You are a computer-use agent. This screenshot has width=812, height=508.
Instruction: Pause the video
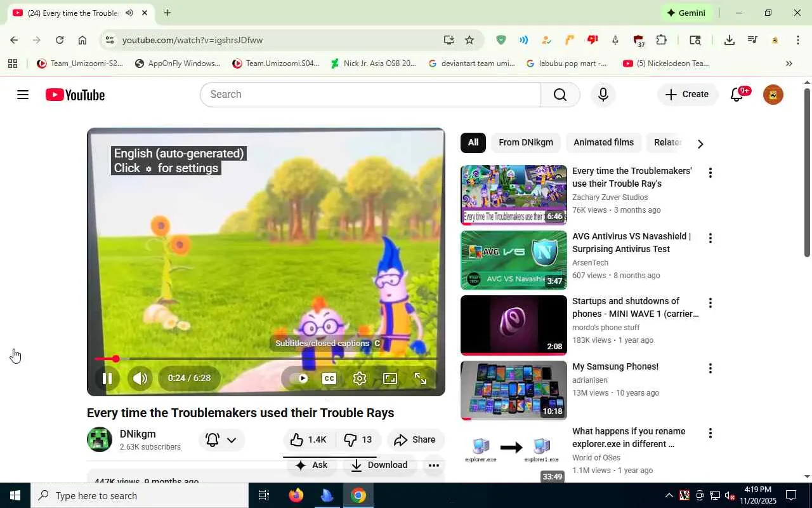click(x=107, y=378)
